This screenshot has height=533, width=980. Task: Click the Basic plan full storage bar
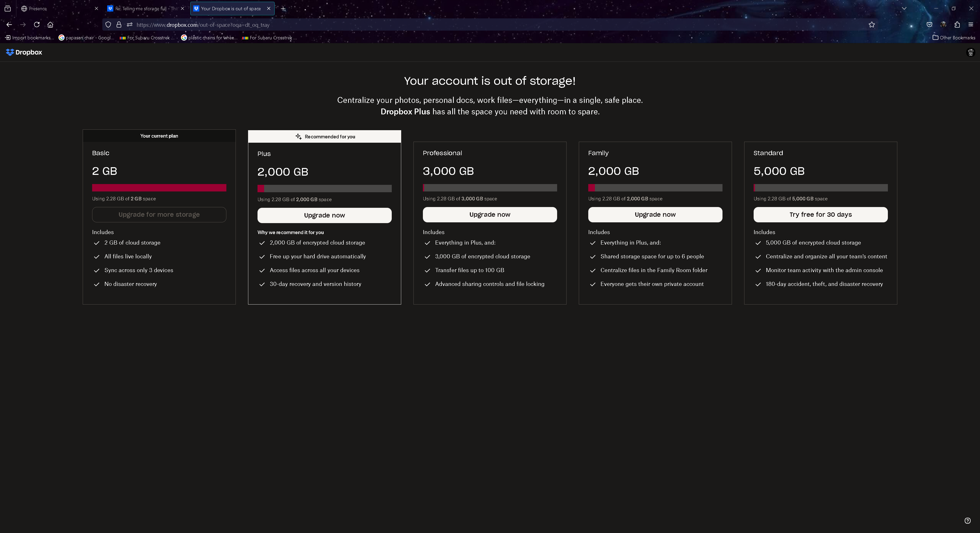point(159,188)
